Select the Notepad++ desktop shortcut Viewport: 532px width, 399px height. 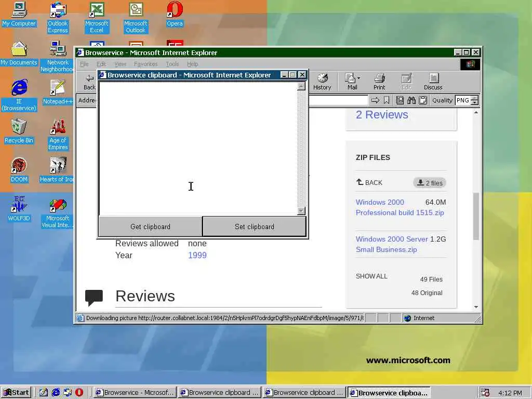pos(58,92)
